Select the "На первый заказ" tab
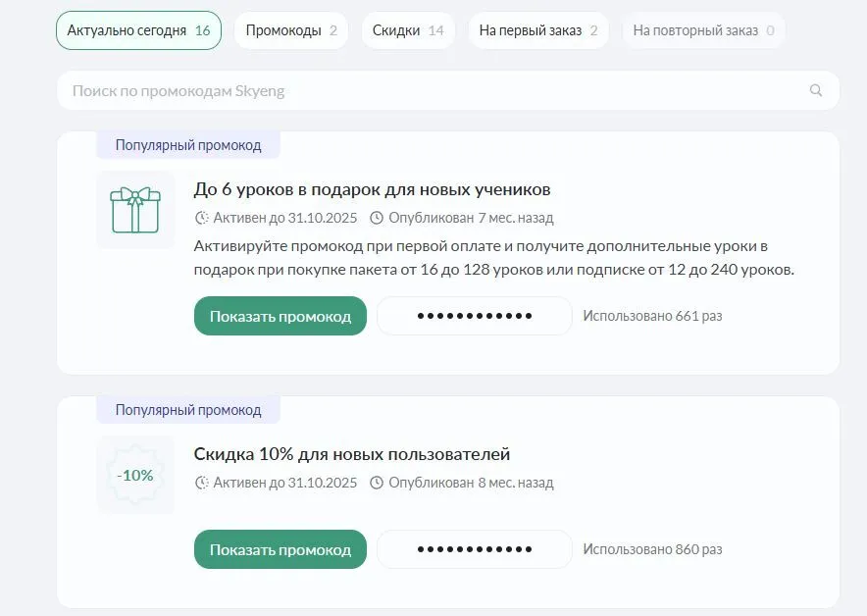 [537, 30]
